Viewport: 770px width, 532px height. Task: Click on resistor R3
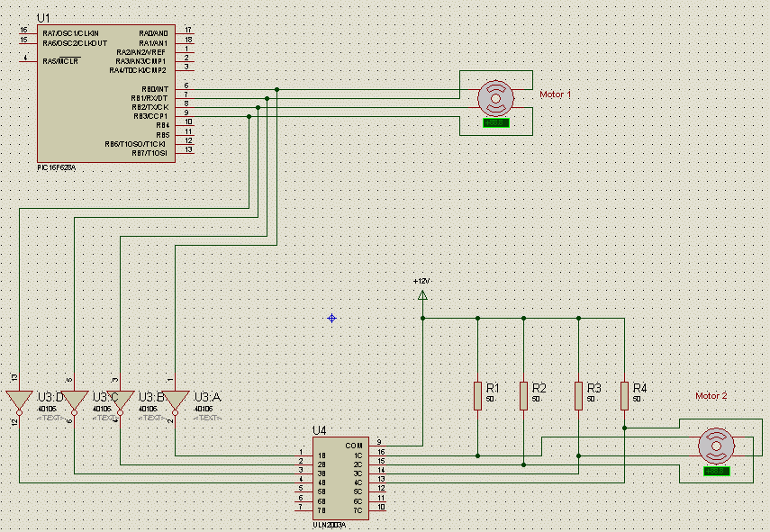pos(578,395)
